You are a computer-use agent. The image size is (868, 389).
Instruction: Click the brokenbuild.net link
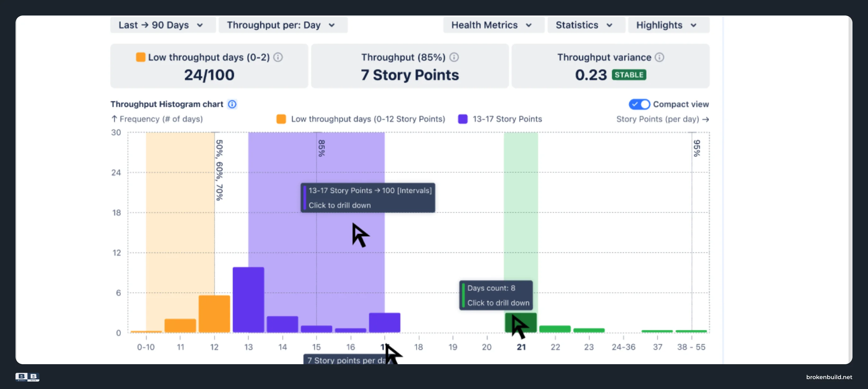click(829, 377)
